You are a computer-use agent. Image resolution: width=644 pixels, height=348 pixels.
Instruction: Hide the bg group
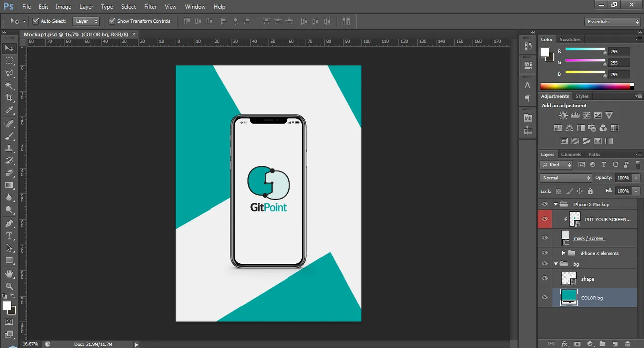point(544,264)
